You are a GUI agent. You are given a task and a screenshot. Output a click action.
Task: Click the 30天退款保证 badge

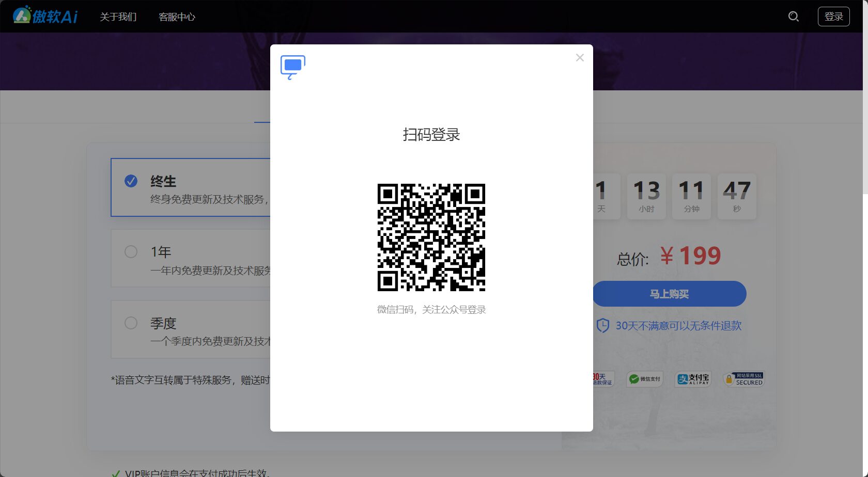(x=603, y=379)
